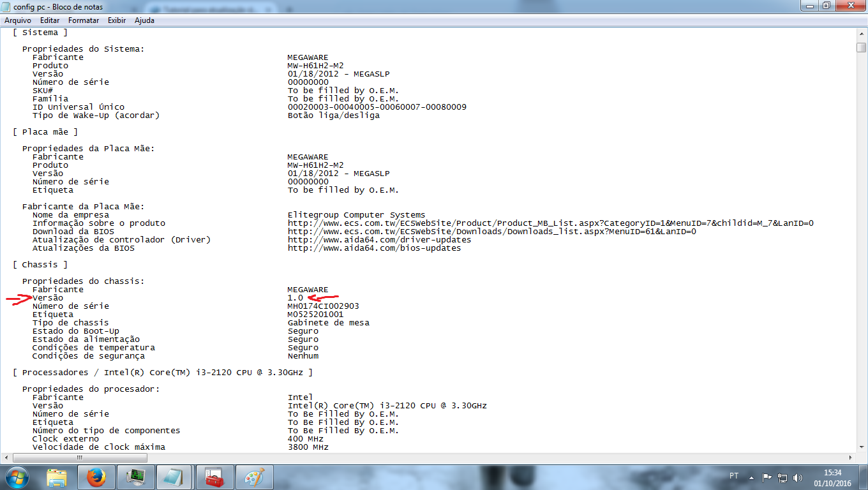Open the system monitor taskbar app
This screenshot has width=868, height=490.
(136, 477)
